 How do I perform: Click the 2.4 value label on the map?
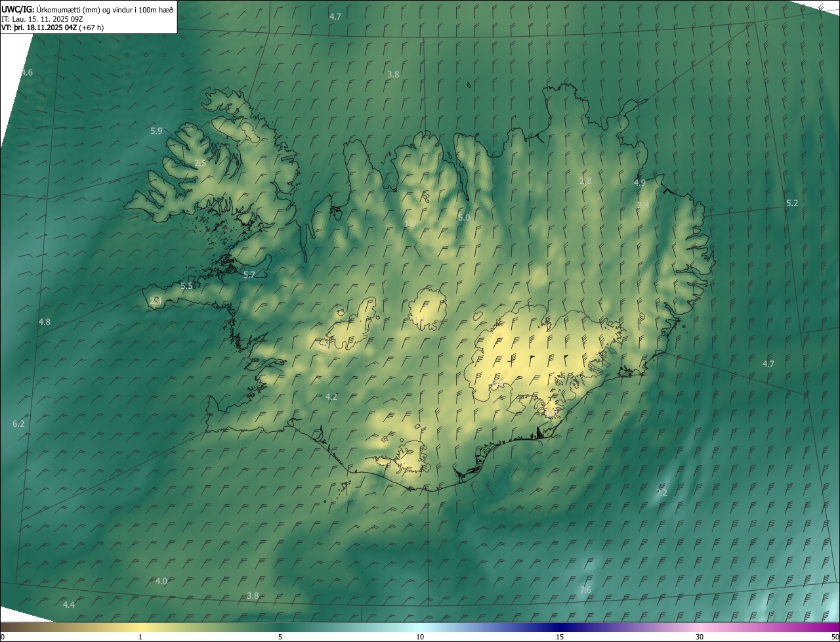(x=643, y=205)
